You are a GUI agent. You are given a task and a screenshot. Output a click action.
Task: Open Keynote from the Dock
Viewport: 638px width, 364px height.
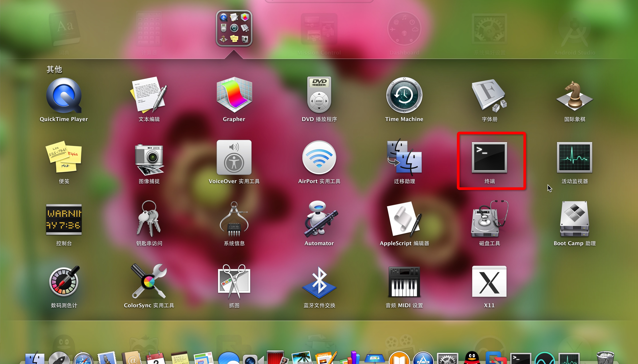[374, 358]
